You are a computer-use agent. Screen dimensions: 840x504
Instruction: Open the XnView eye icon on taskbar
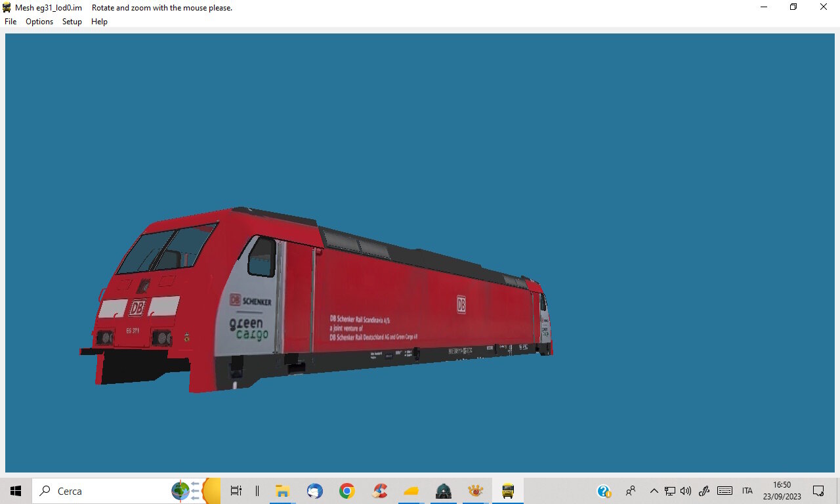(476, 491)
